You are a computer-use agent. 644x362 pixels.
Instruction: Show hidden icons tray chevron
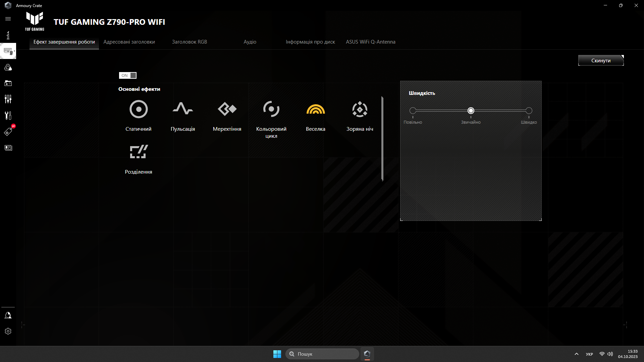point(577,354)
